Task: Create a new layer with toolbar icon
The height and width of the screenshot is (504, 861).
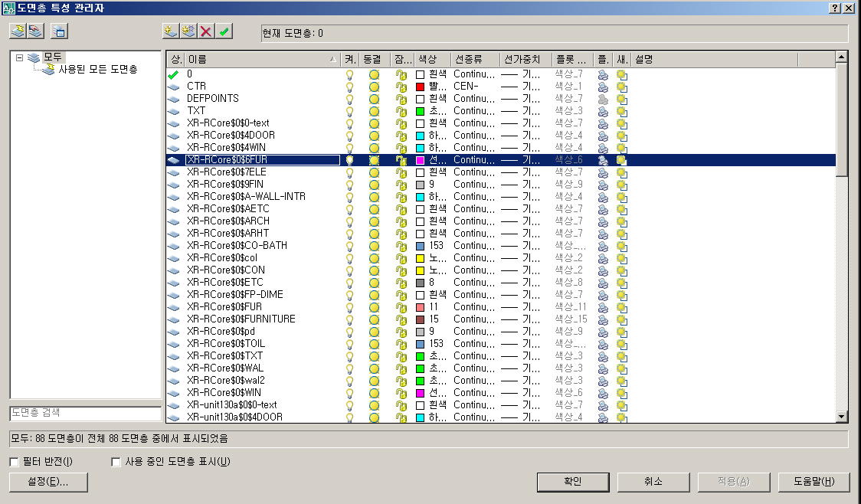Action: [171, 31]
